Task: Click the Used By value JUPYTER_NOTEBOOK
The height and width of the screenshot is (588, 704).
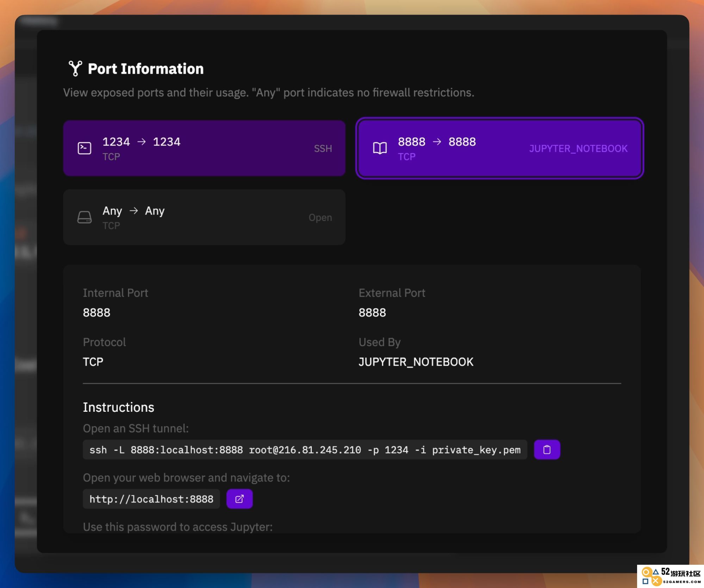Action: click(416, 362)
